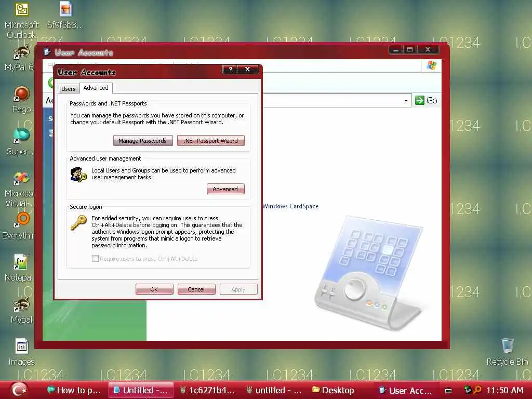
Task: Open the 6f9f5b3 file on desktop
Action: click(65, 16)
